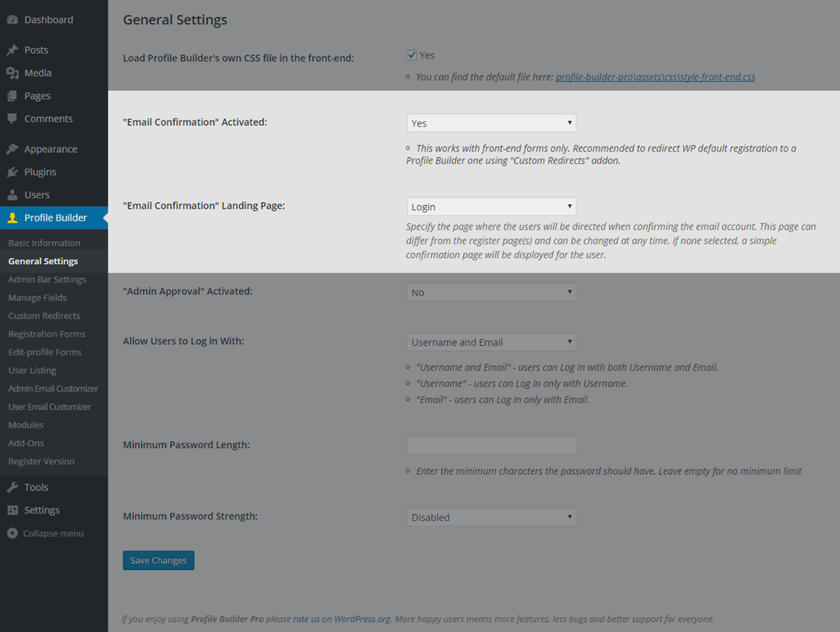Open Minimum Password Strength dropdown
Image resolution: width=840 pixels, height=632 pixels.
[491, 517]
